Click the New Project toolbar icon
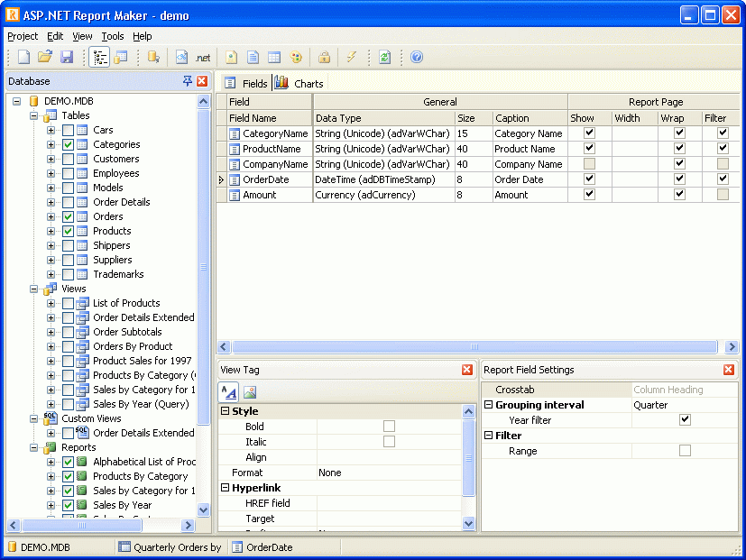 click(x=24, y=57)
